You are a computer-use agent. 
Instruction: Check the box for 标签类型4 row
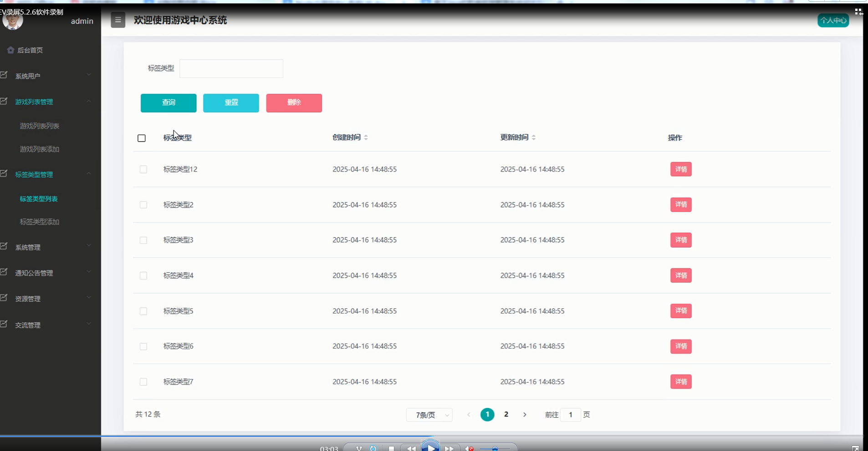click(x=143, y=276)
